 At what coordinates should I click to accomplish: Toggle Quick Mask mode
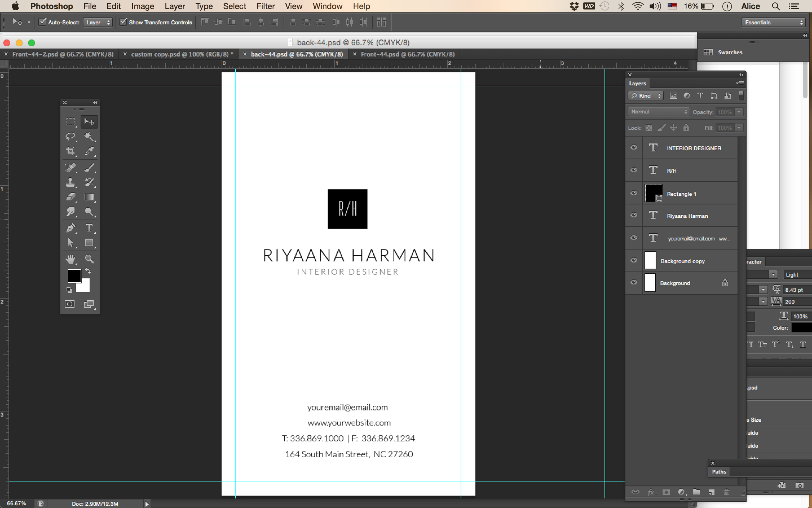70,304
